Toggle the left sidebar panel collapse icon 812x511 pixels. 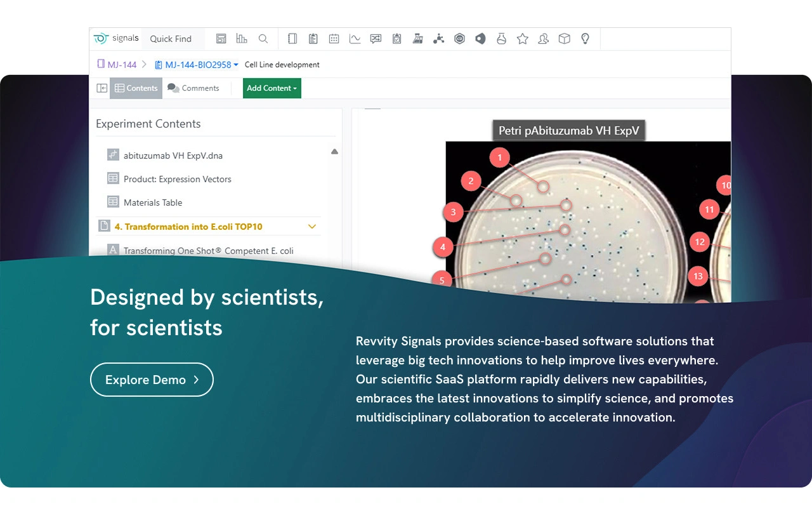tap(101, 88)
